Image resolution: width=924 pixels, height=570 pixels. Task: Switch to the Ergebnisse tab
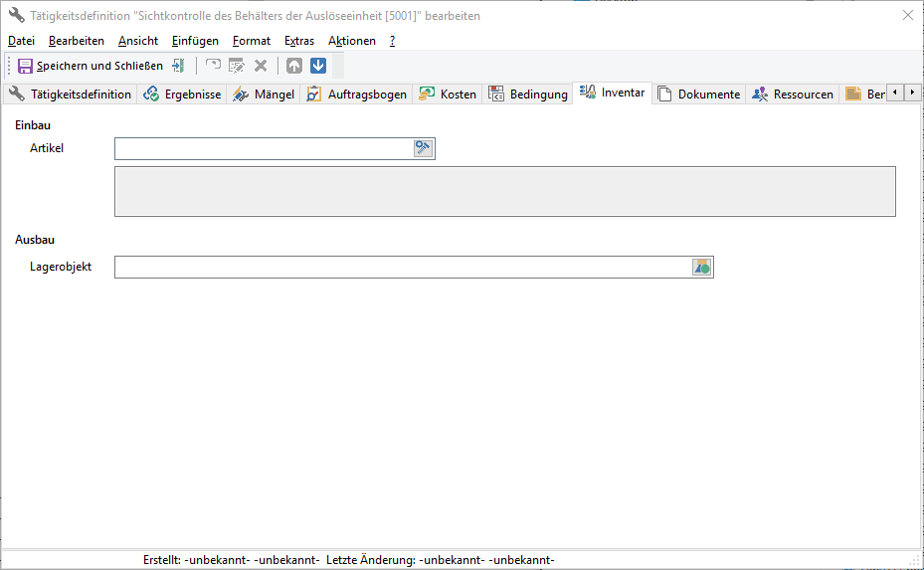pos(182,95)
